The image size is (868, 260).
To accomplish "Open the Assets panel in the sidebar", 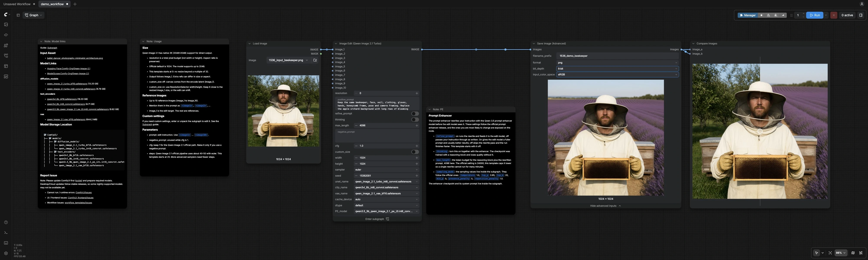I will pyautogui.click(x=6, y=24).
